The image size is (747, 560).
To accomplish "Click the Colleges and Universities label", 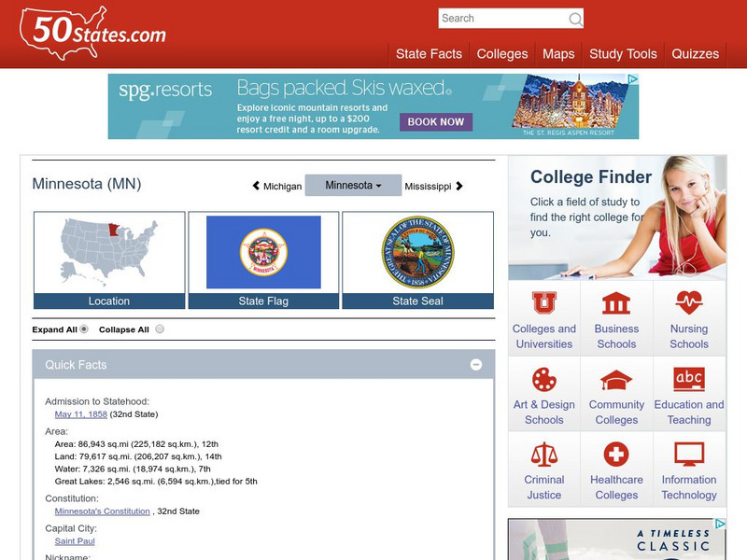I will click(544, 336).
